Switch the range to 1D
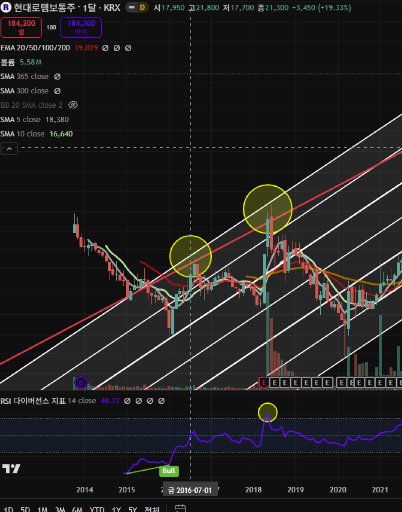 8,509
